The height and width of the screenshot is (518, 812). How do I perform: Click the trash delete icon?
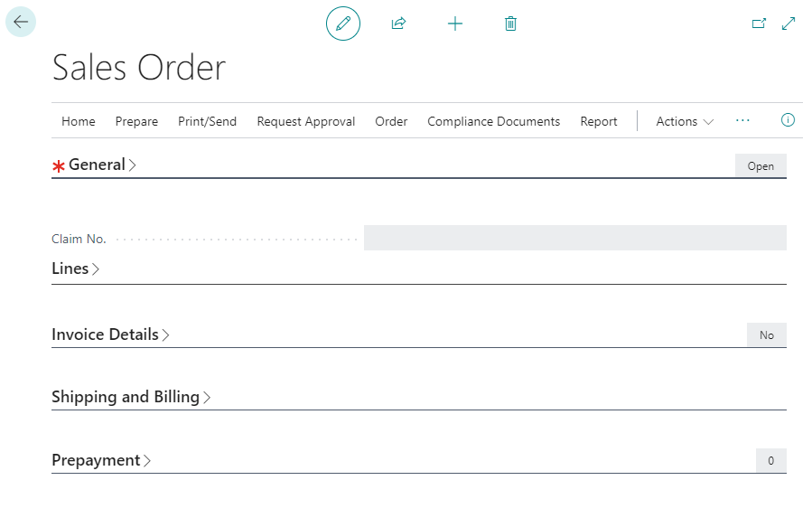click(x=510, y=24)
